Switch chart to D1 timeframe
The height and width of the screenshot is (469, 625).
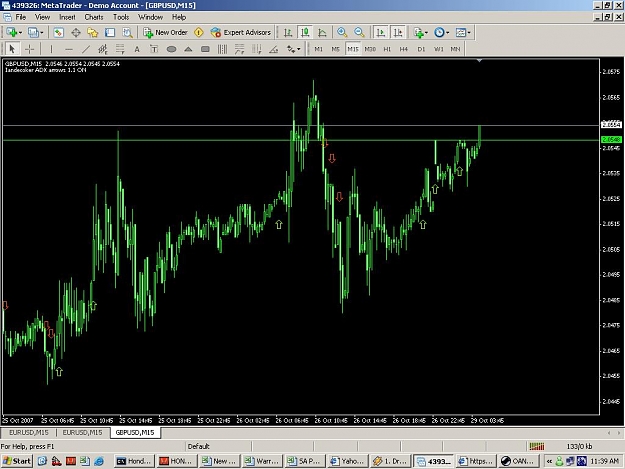pos(421,49)
